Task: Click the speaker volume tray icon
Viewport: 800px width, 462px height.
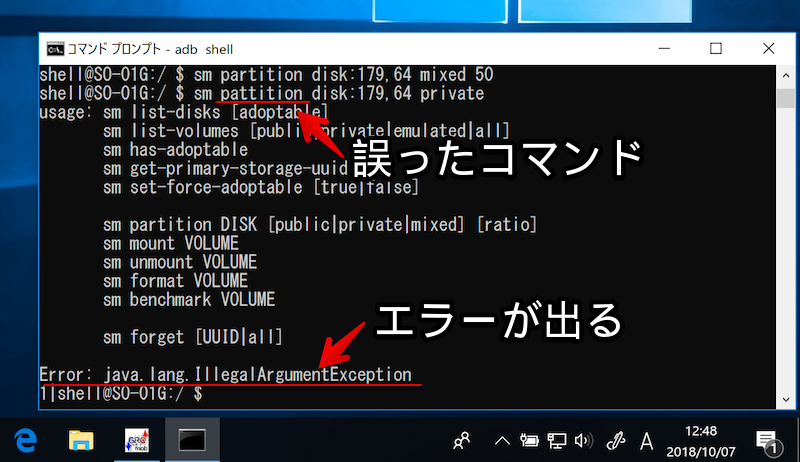Action: click(x=584, y=439)
